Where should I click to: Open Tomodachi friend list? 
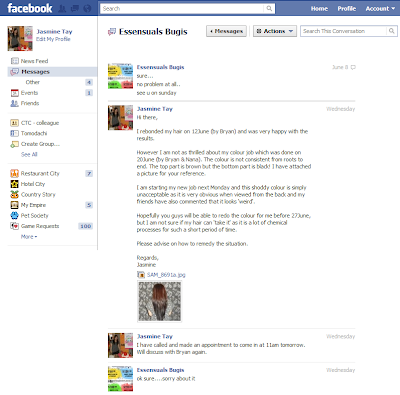(34, 133)
